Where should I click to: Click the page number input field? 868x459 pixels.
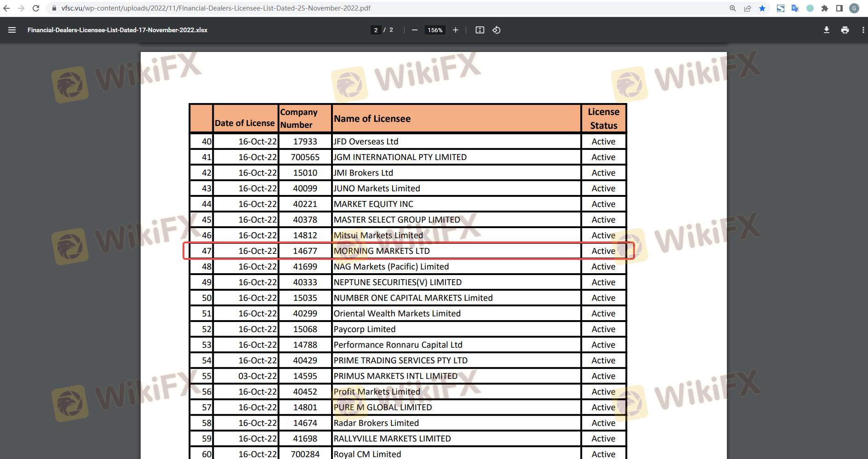[x=376, y=30]
